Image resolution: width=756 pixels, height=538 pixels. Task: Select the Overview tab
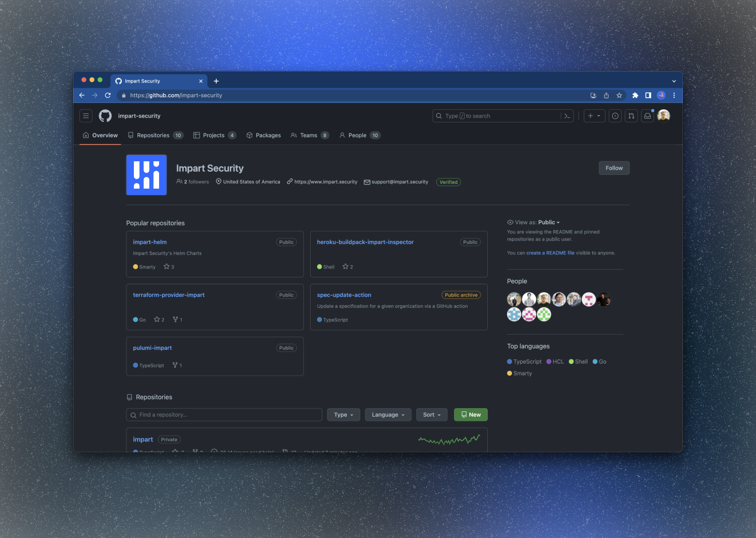tap(100, 136)
